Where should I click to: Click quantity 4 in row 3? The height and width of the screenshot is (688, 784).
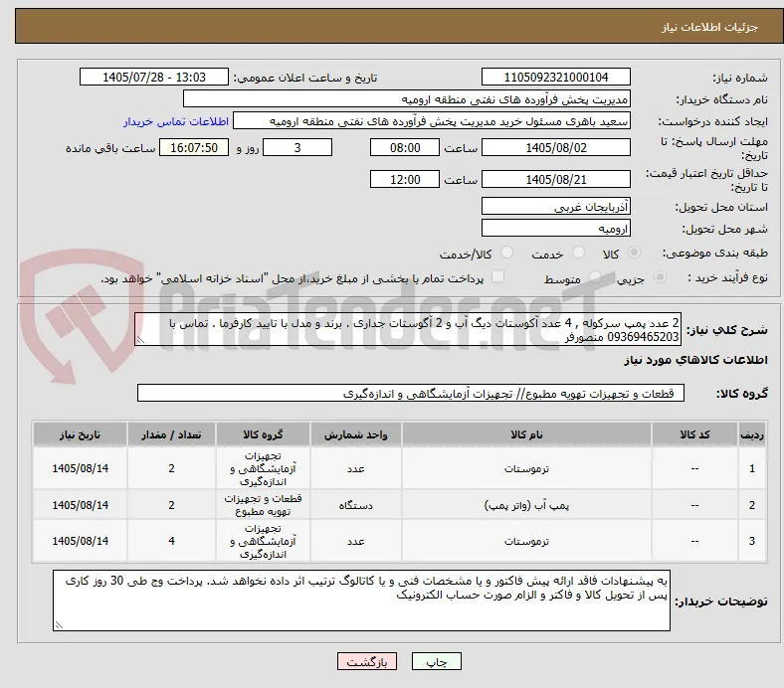click(171, 541)
